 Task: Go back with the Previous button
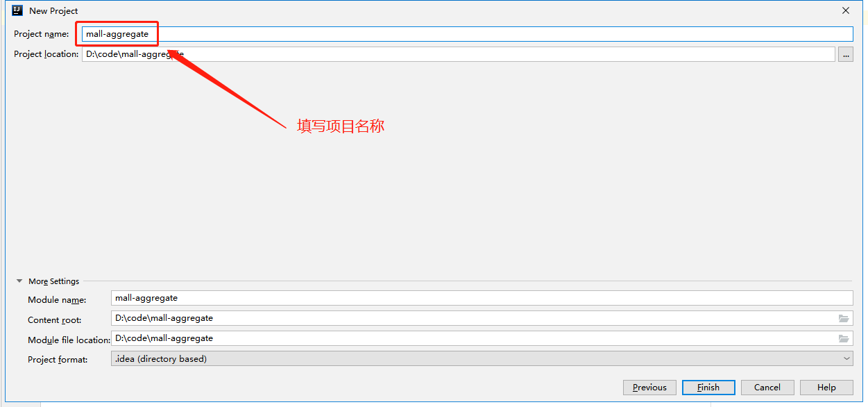(x=649, y=388)
